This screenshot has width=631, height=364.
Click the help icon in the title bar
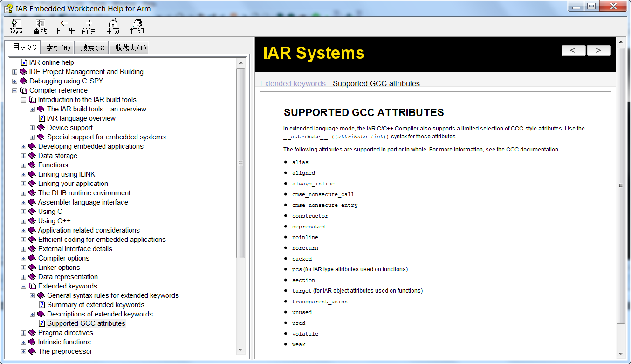point(8,8)
